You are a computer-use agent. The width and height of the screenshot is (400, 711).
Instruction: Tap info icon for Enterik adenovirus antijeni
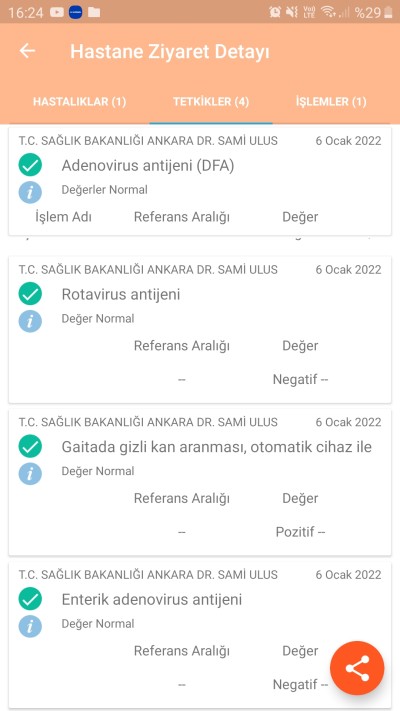tap(30, 627)
